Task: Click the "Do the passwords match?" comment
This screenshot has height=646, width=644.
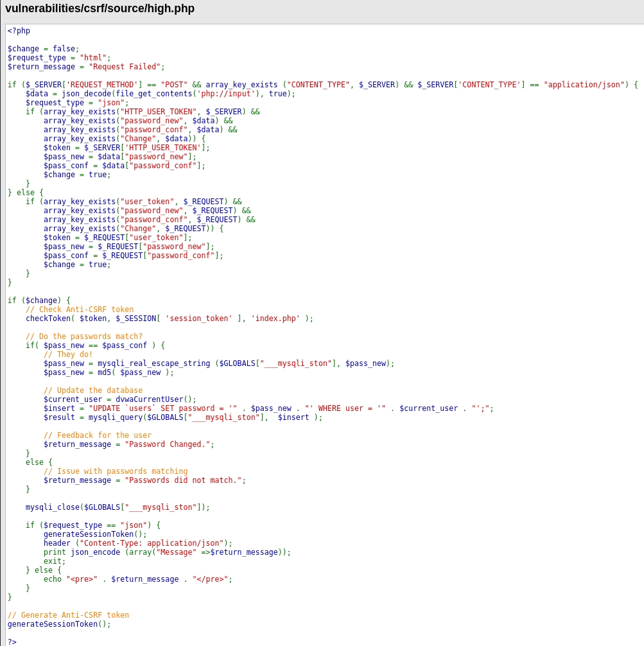Action: 84,336
